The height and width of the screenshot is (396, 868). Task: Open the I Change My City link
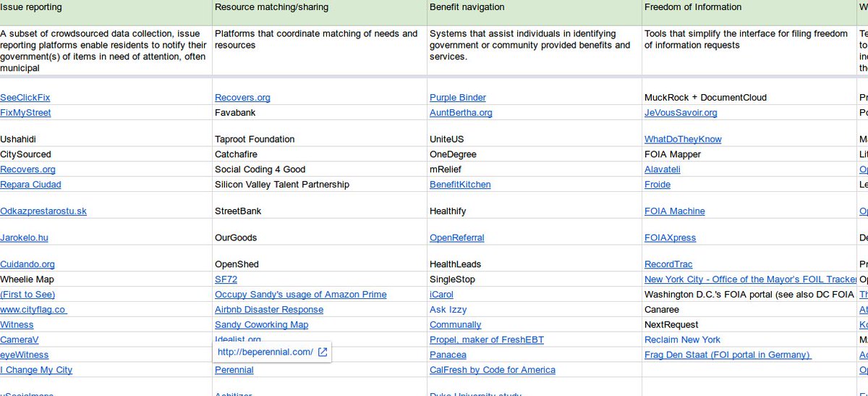tap(36, 370)
